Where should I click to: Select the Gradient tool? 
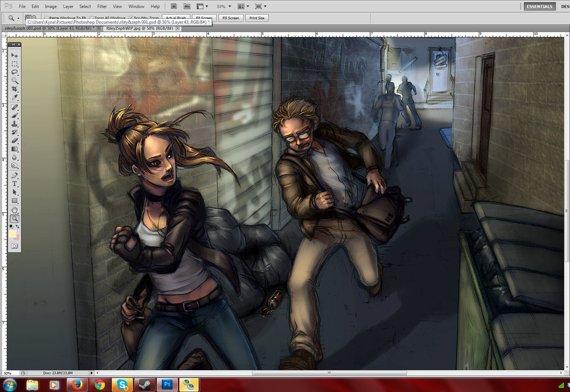(x=14, y=149)
